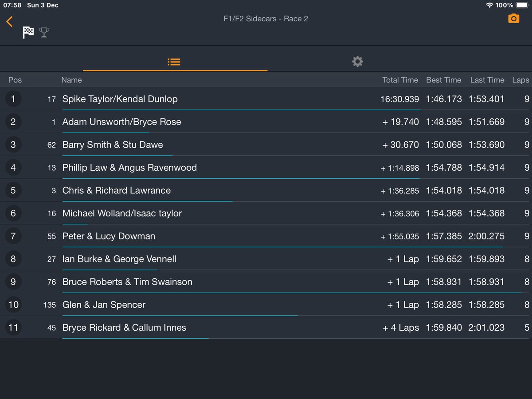Tap the orange back arrow

coord(9,21)
